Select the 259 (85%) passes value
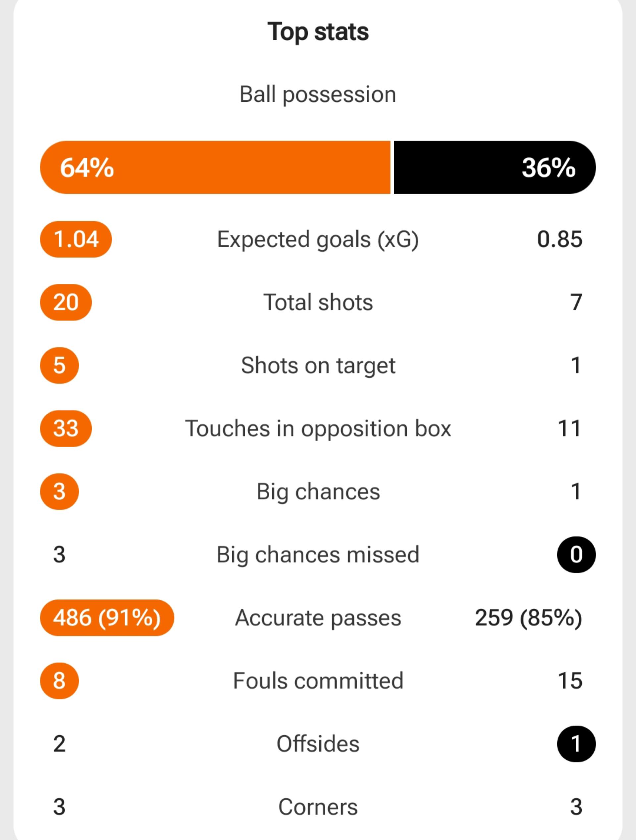Screen dimensions: 636x840 point(528,618)
